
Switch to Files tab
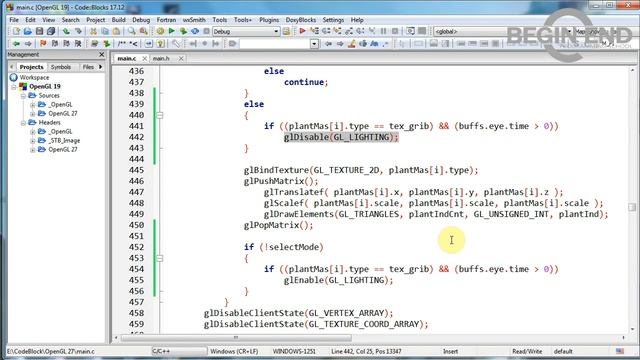88,67
